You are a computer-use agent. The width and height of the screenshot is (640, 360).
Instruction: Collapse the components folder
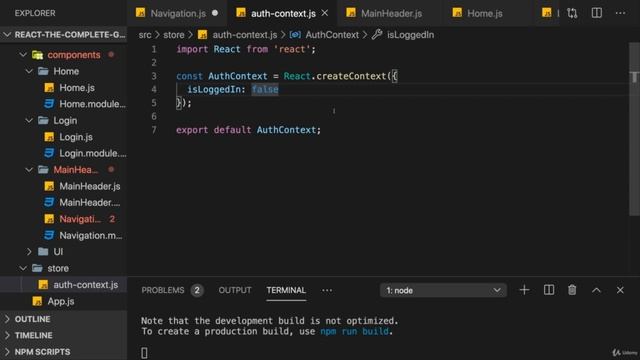(x=23, y=55)
